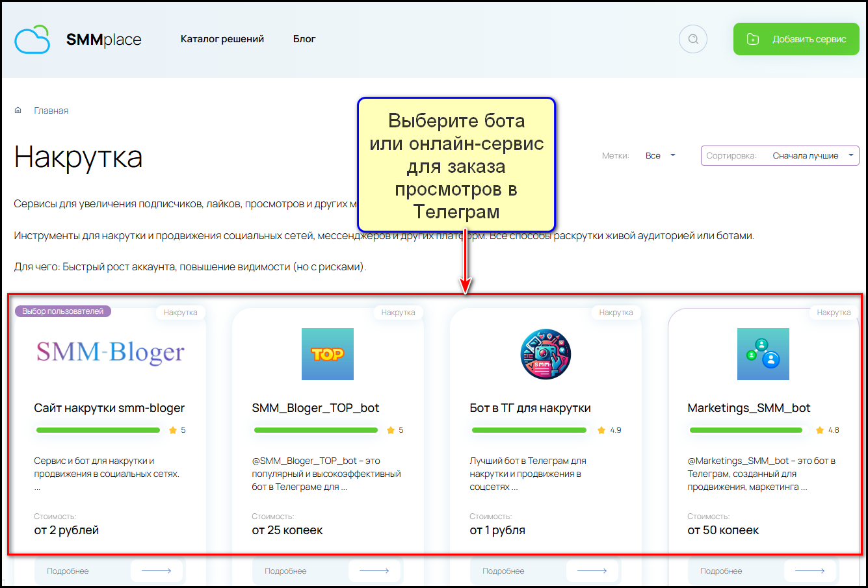
Task: Click "Подробнее" under SMM_Bloger_TOP_bot card
Action: [x=285, y=571]
